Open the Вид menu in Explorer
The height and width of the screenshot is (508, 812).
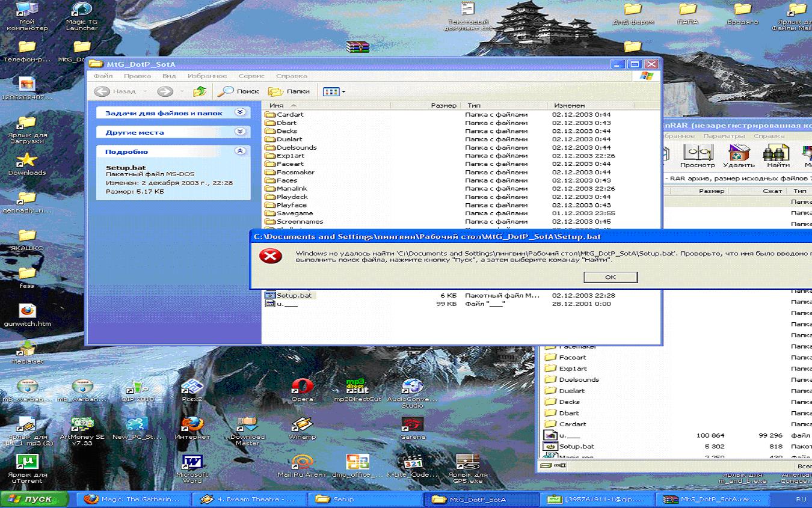[x=169, y=76]
